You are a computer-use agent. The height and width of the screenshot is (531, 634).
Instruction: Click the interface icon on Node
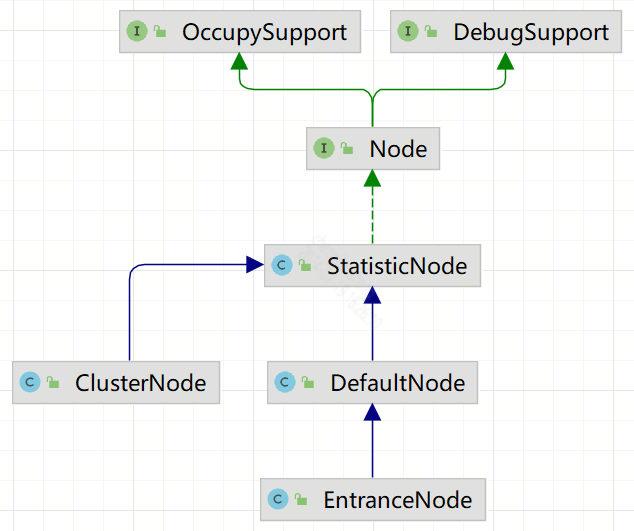pos(324,148)
